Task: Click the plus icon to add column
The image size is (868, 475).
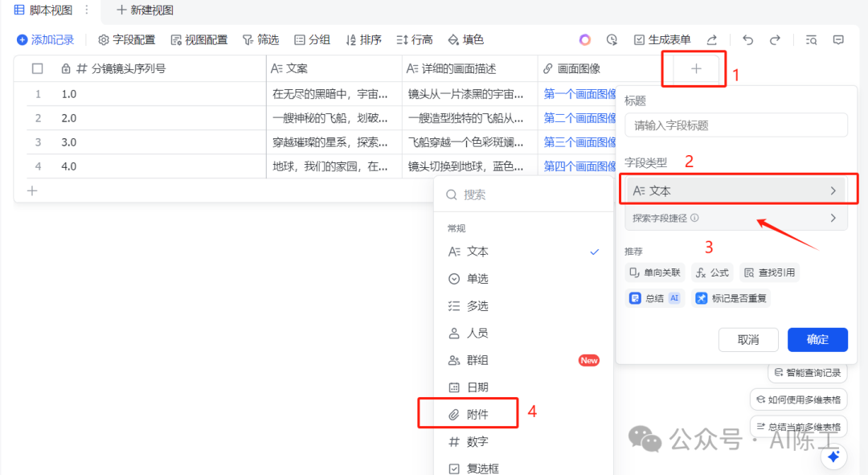Action: (696, 69)
